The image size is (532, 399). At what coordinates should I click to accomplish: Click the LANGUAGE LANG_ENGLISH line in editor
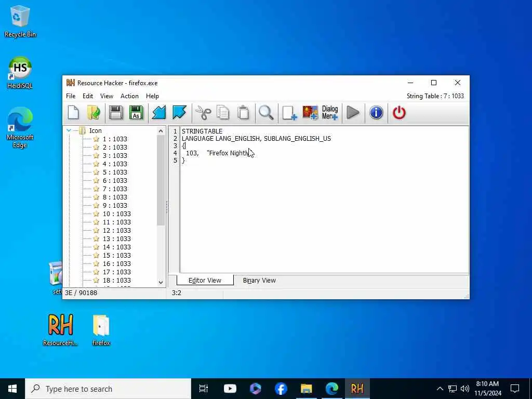[x=256, y=138]
